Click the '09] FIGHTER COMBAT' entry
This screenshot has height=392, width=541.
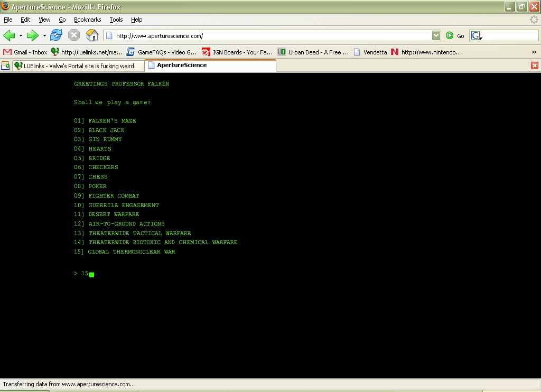point(107,195)
